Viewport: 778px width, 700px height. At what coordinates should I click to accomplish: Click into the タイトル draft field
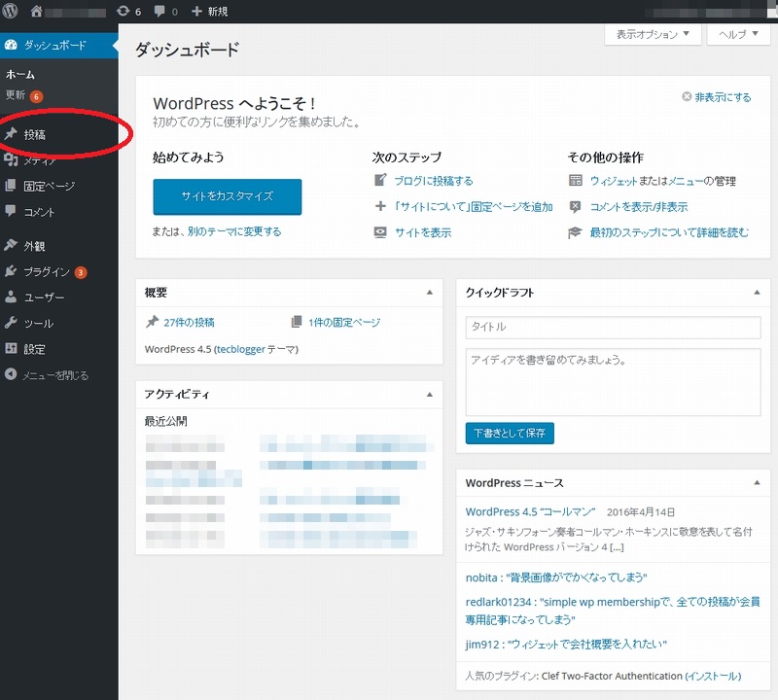(x=613, y=327)
